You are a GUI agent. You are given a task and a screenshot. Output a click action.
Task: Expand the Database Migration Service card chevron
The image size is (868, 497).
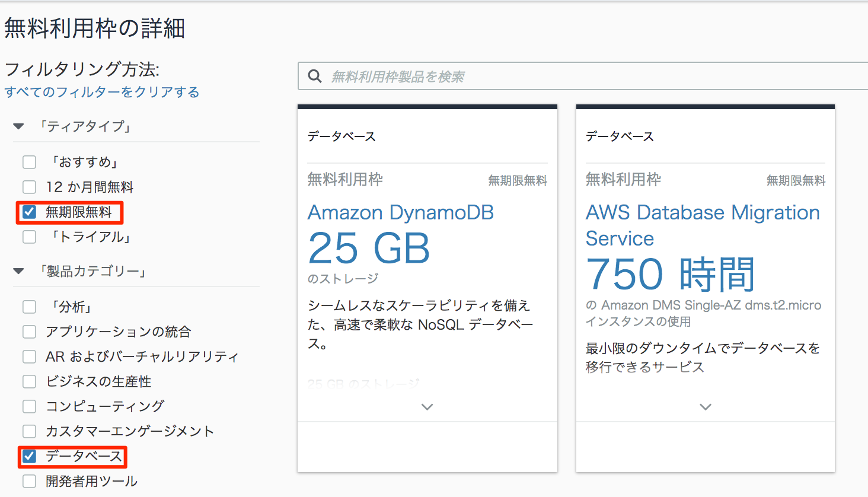pos(706,407)
